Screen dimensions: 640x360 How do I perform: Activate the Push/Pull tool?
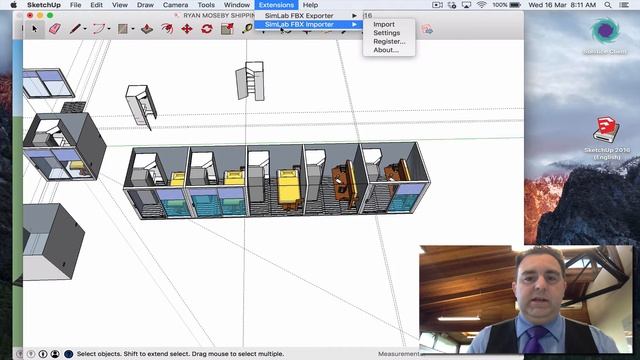(x=147, y=29)
